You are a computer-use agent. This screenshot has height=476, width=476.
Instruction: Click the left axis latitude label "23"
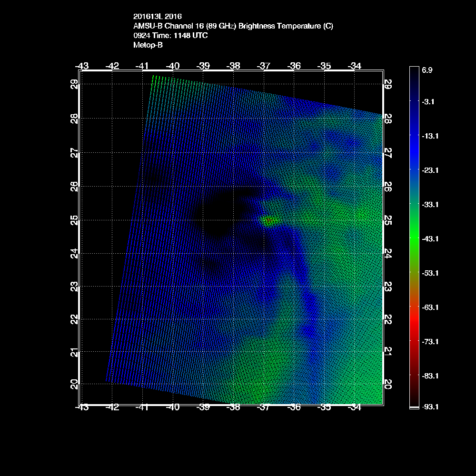[x=74, y=286]
